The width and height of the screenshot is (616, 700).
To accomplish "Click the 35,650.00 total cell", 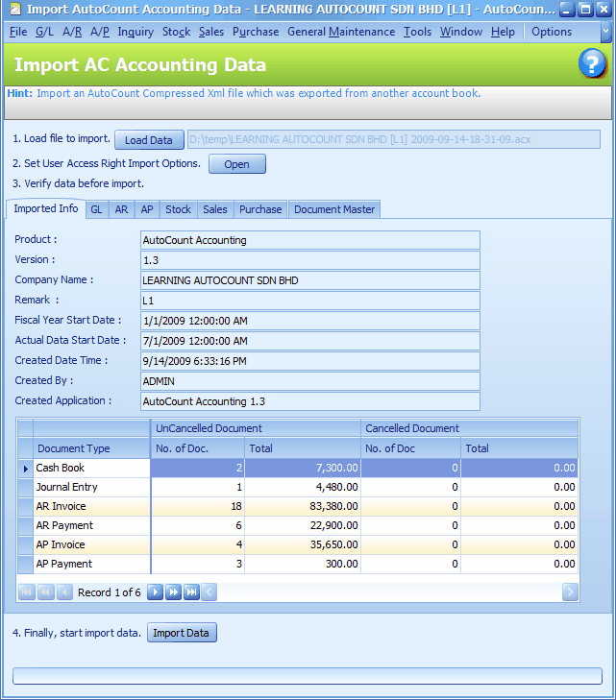I will 303,545.
